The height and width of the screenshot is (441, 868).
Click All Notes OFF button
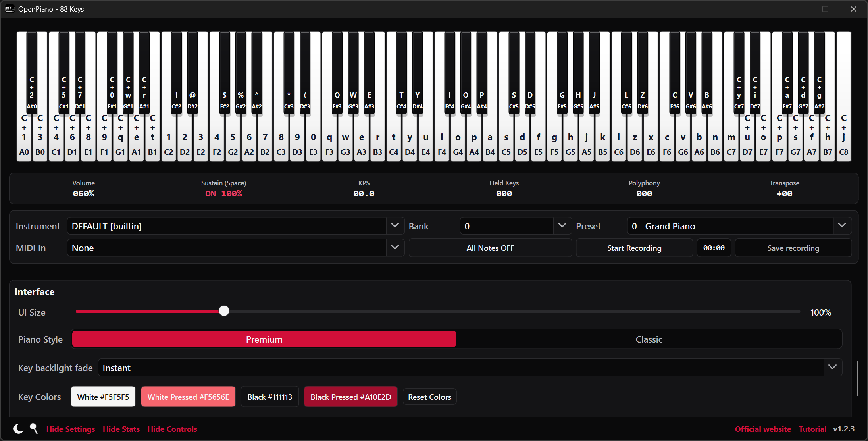[x=490, y=248]
